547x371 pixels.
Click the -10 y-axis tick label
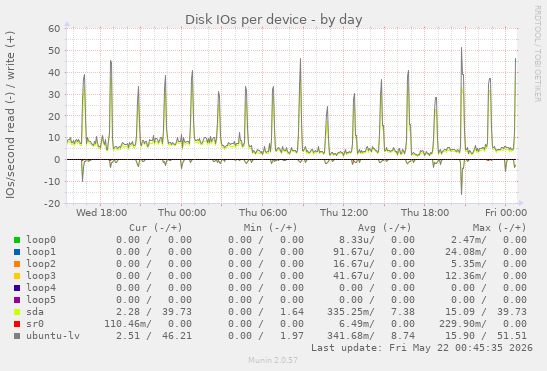(x=52, y=181)
